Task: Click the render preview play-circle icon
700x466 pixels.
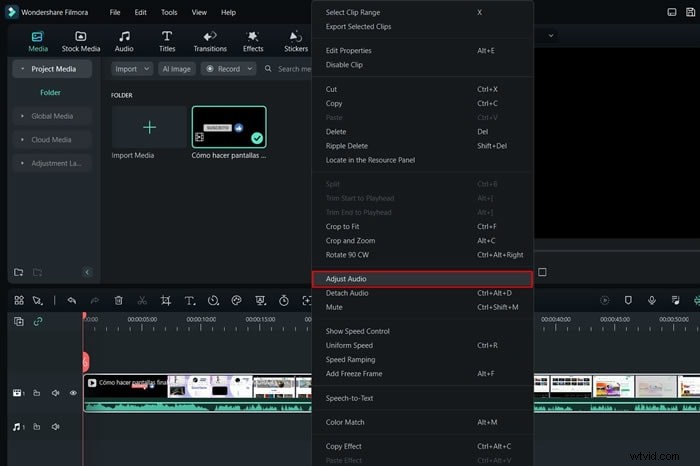Action: (x=604, y=300)
